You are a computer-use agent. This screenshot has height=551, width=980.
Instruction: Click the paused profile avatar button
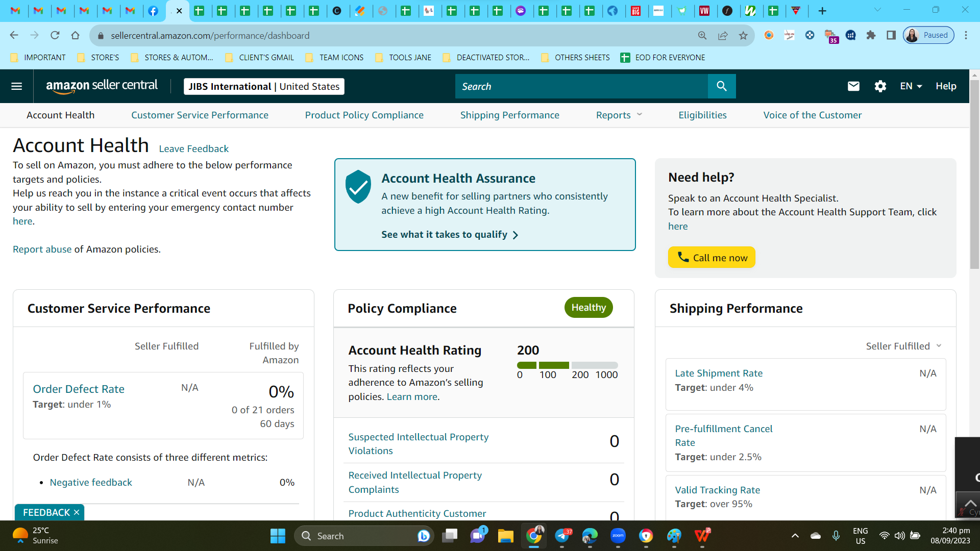pyautogui.click(x=928, y=35)
